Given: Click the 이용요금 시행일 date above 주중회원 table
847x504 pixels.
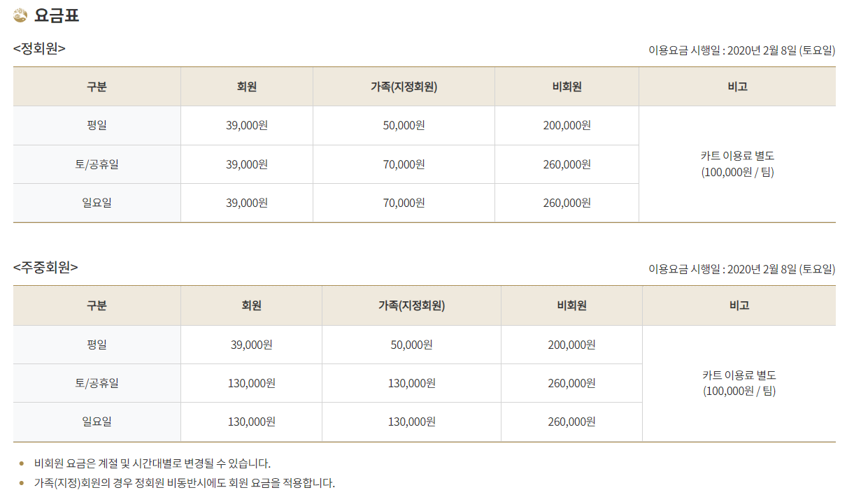Looking at the screenshot, I should pyautogui.click(x=742, y=269).
